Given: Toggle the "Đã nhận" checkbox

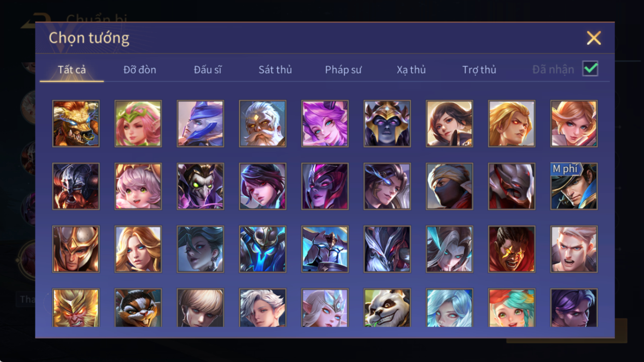Looking at the screenshot, I should pos(590,69).
